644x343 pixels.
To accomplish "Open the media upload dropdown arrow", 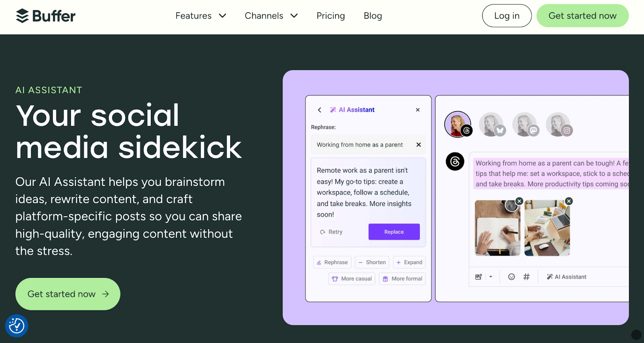I will tap(491, 277).
